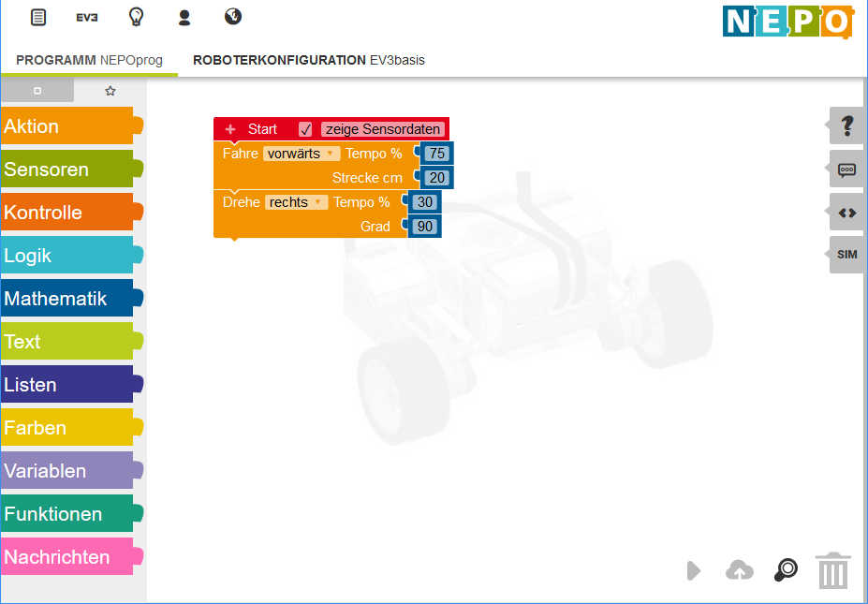Open the SIM simulation panel

pos(847,255)
